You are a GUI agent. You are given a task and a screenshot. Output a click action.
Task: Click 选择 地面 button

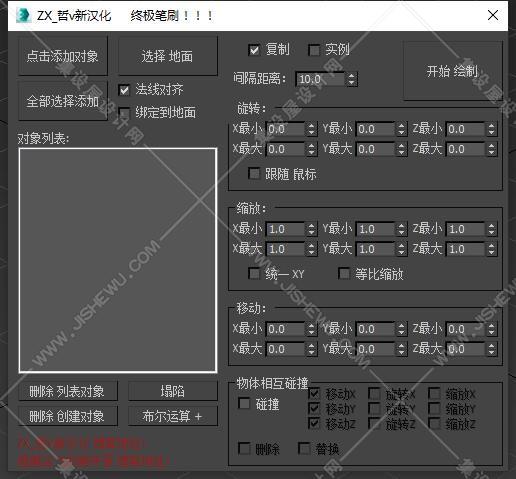168,56
